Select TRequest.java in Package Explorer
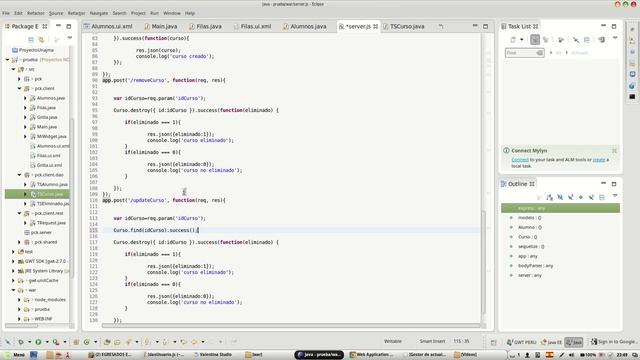Viewport: 640px width, 360px height. [x=48, y=223]
